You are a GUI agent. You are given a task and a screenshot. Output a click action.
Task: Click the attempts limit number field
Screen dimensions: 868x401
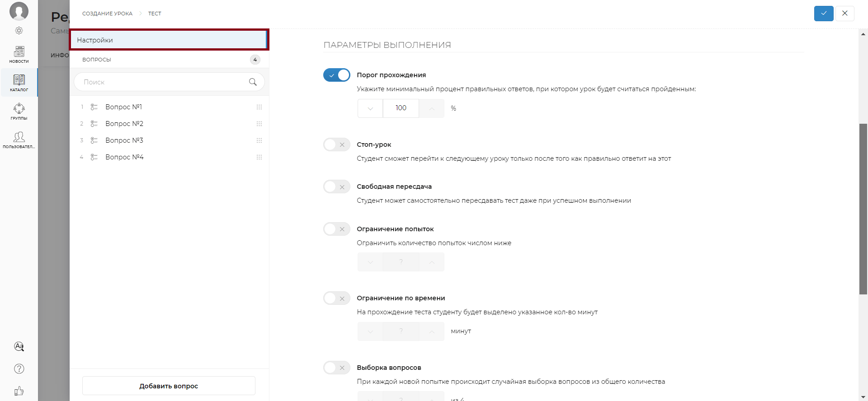click(401, 262)
